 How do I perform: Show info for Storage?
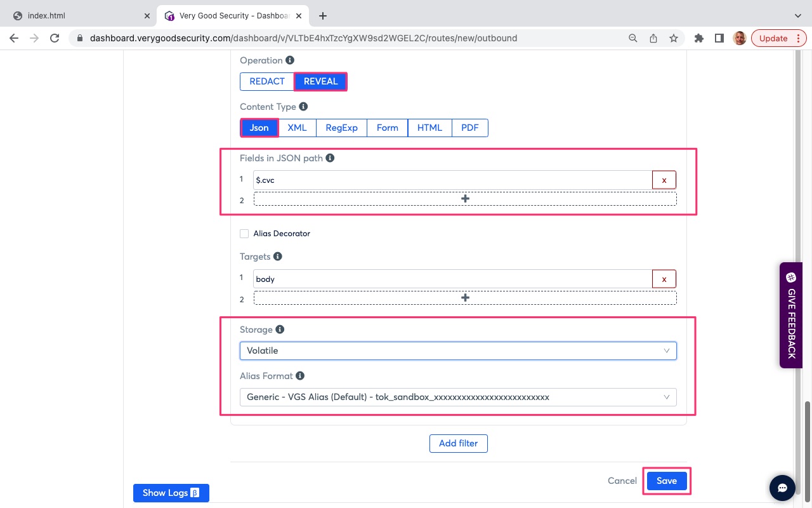(x=280, y=330)
